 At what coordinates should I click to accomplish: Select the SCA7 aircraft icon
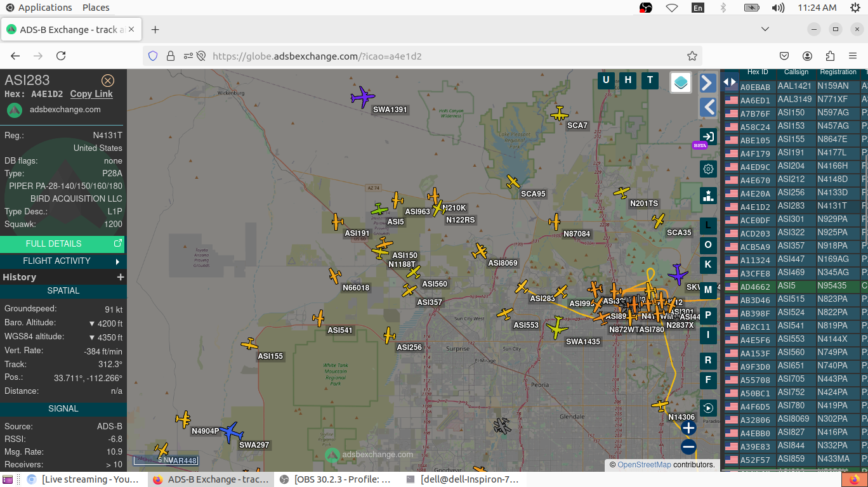pyautogui.click(x=559, y=114)
